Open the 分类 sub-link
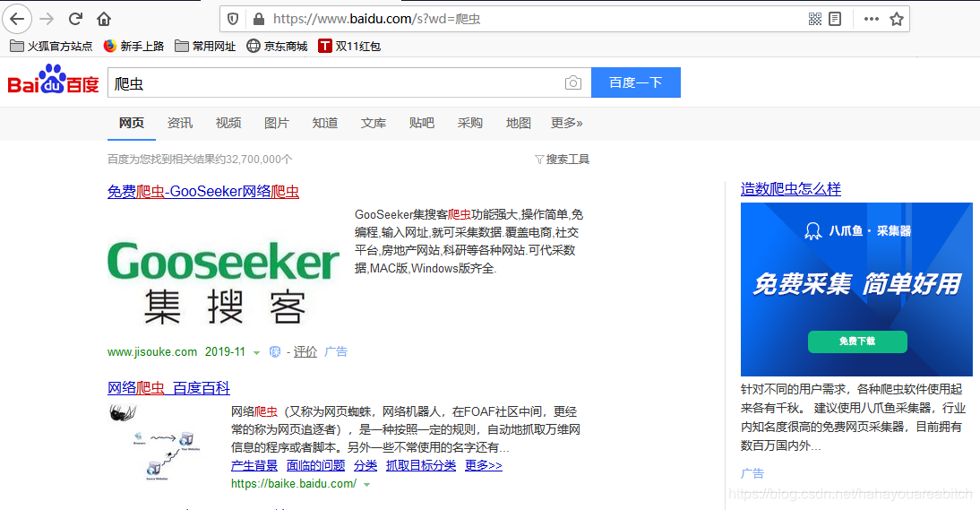The image size is (980, 510). (365, 465)
